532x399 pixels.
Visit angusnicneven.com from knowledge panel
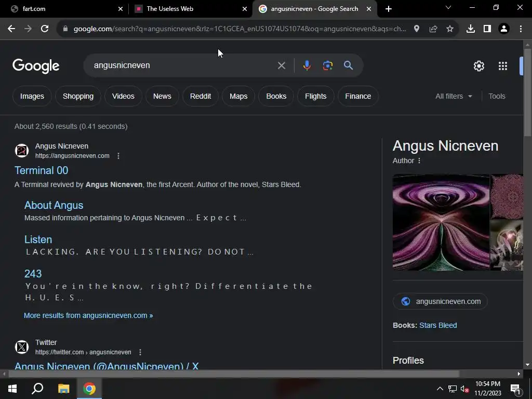point(440,301)
